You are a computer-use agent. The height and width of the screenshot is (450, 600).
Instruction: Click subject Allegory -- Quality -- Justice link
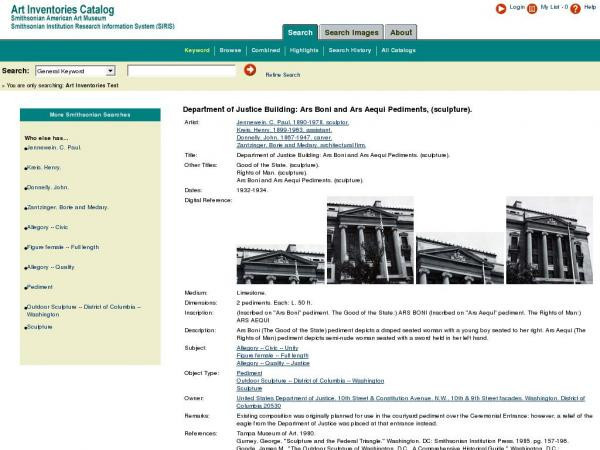tap(273, 364)
